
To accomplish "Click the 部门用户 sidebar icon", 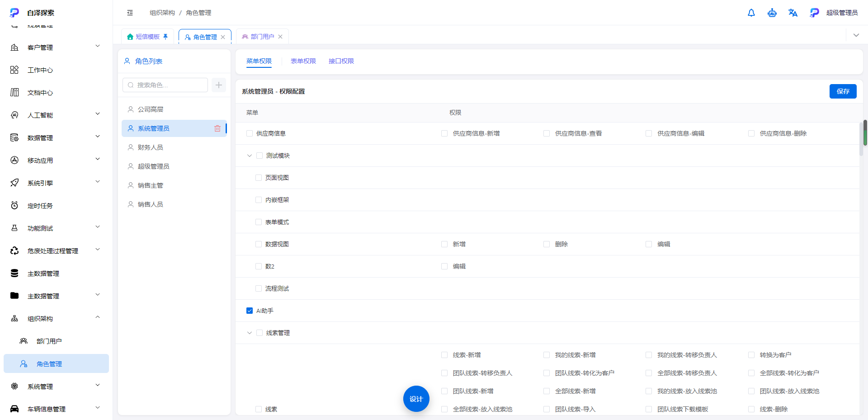I will pos(24,341).
